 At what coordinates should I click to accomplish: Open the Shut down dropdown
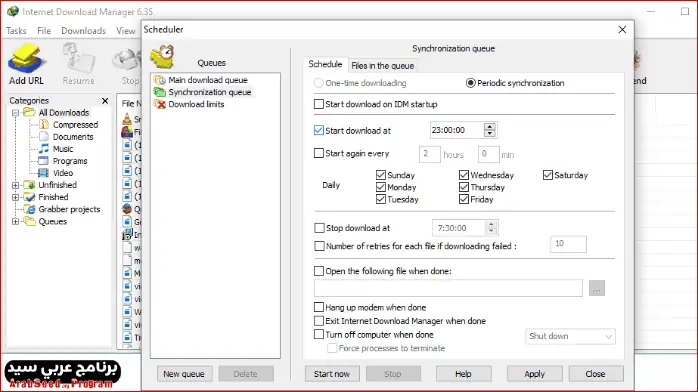click(x=570, y=336)
